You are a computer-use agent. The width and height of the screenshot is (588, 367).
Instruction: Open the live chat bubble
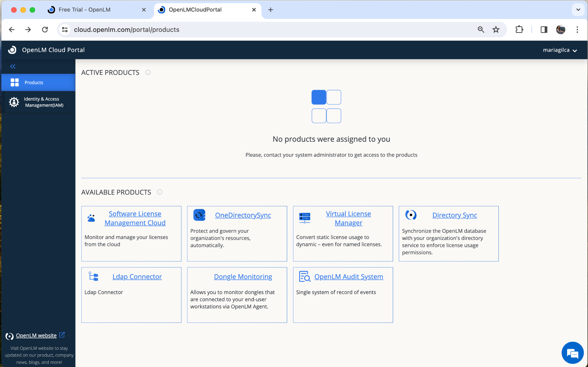point(572,353)
